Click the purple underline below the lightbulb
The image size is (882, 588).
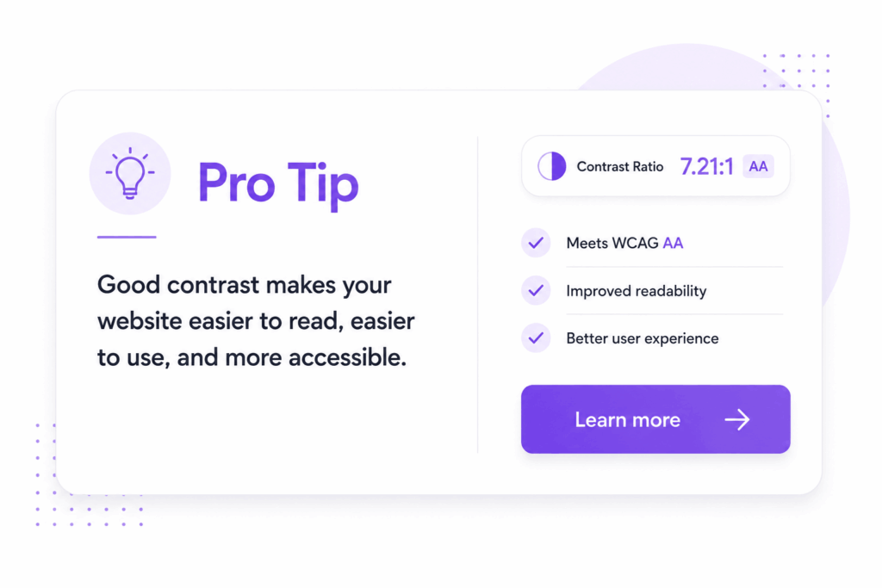(127, 238)
